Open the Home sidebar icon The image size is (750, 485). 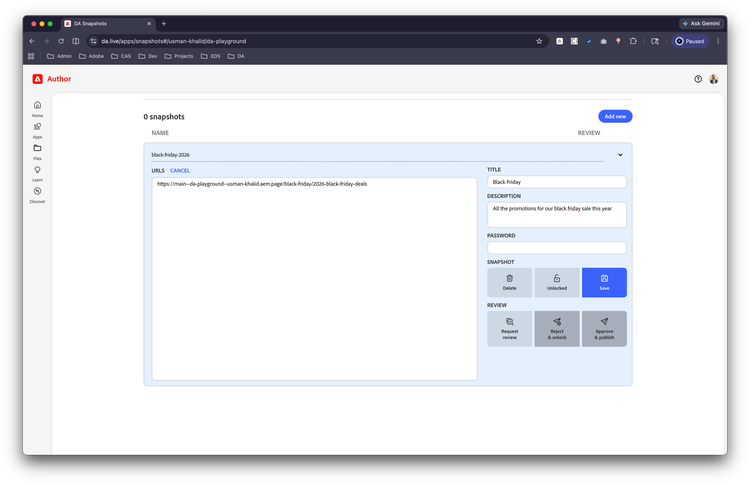[x=37, y=105]
